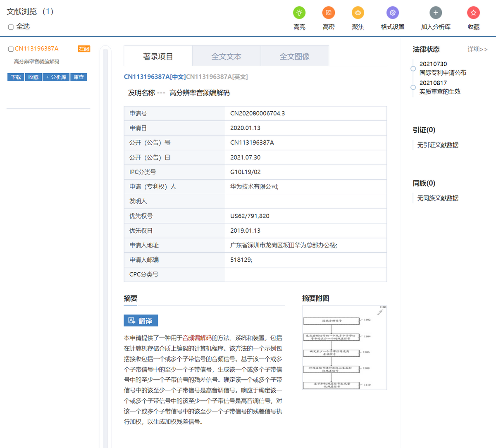Select CN113196387A[中文] version link
Viewport: 496px width, 448px height.
pyautogui.click(x=155, y=77)
